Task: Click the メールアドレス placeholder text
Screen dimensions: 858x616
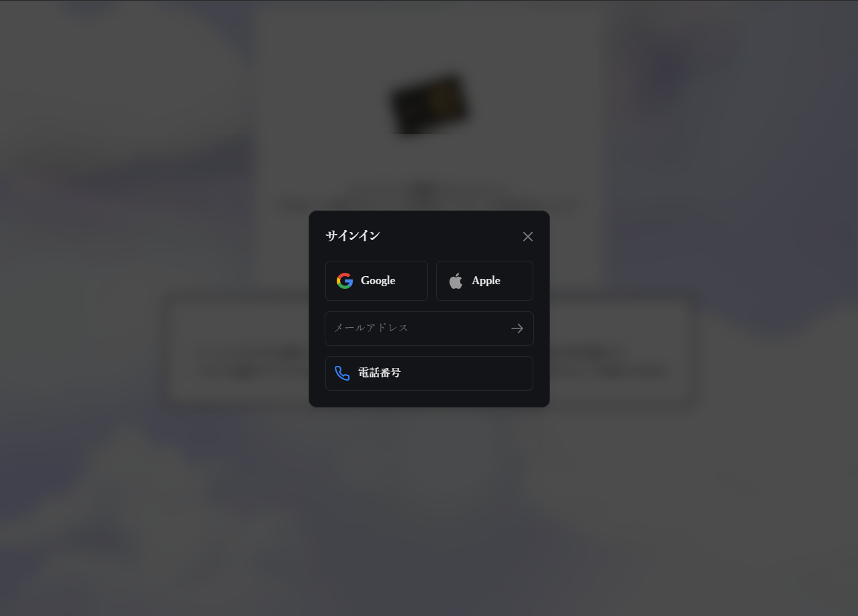Action: pyautogui.click(x=371, y=328)
